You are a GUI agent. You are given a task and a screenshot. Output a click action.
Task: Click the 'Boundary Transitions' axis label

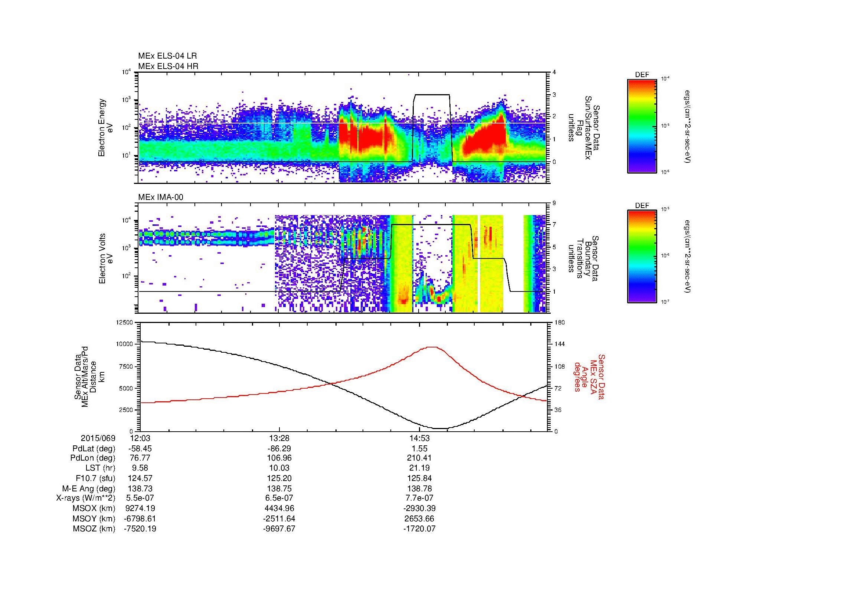coord(584,259)
